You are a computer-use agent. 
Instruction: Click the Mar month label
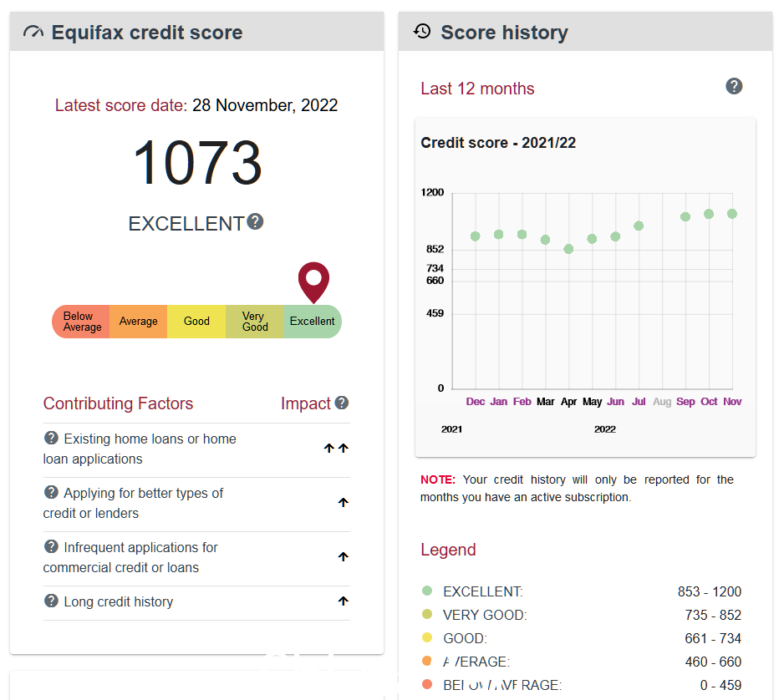point(546,402)
